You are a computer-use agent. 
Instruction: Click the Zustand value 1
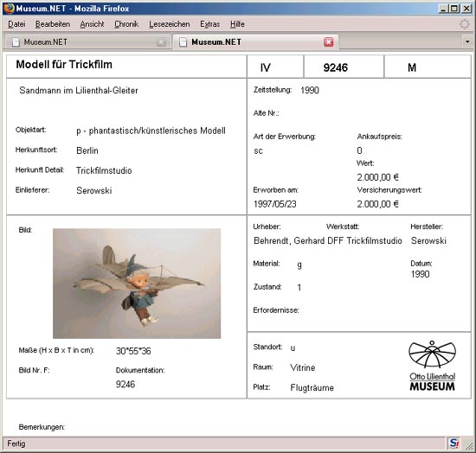299,287
